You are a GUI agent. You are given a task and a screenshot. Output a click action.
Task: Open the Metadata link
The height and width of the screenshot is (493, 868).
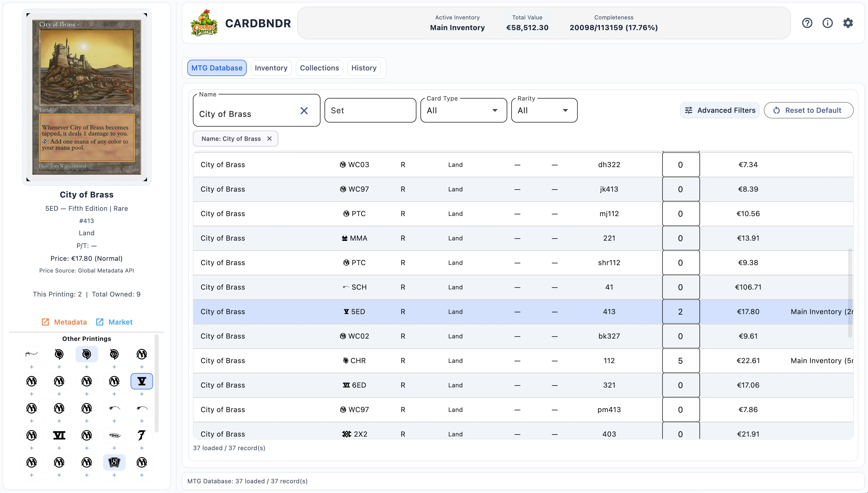(x=64, y=322)
